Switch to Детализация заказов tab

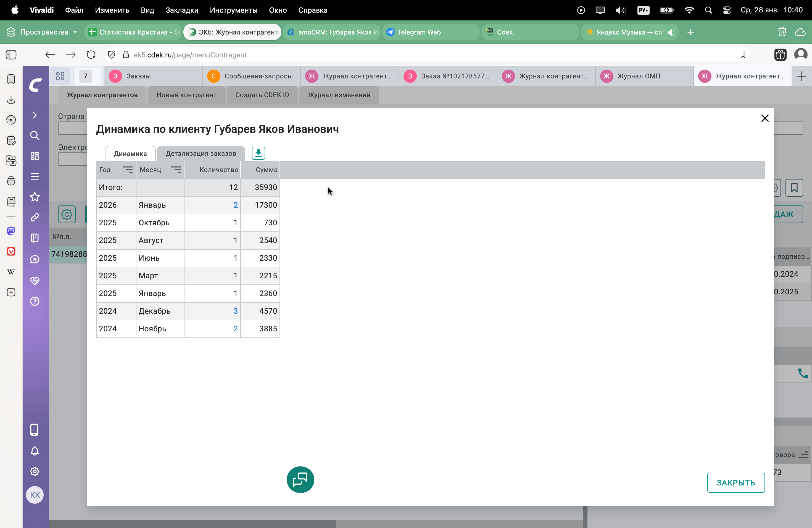201,154
